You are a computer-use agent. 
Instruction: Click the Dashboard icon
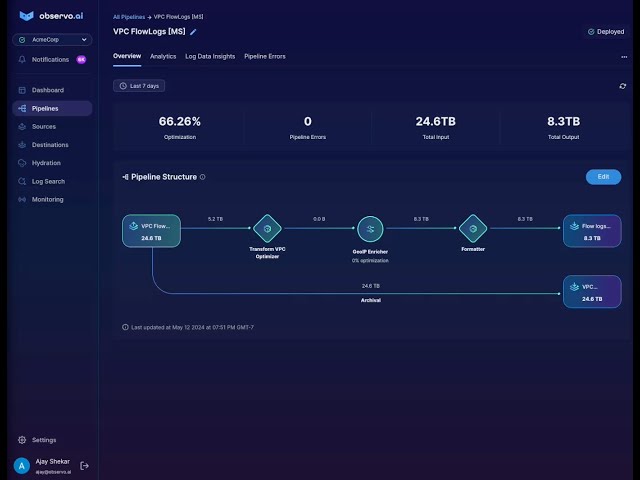click(22, 90)
